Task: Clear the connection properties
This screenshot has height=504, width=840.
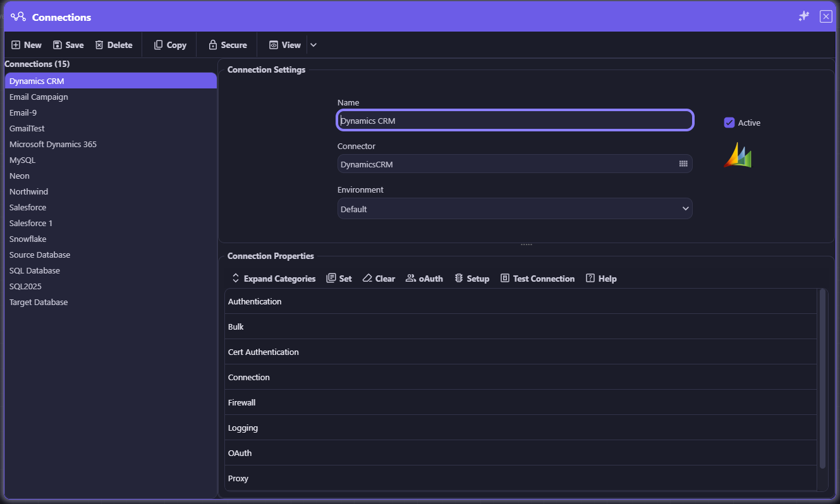Action: coord(379,279)
